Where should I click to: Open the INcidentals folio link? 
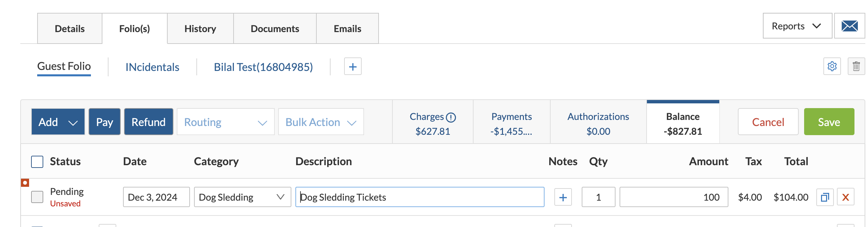pos(152,67)
